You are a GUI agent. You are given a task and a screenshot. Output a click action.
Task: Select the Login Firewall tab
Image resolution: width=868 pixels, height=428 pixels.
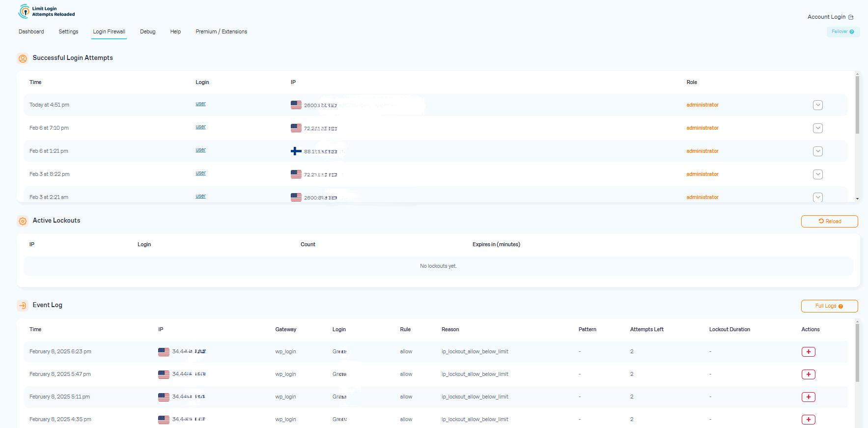pos(109,32)
